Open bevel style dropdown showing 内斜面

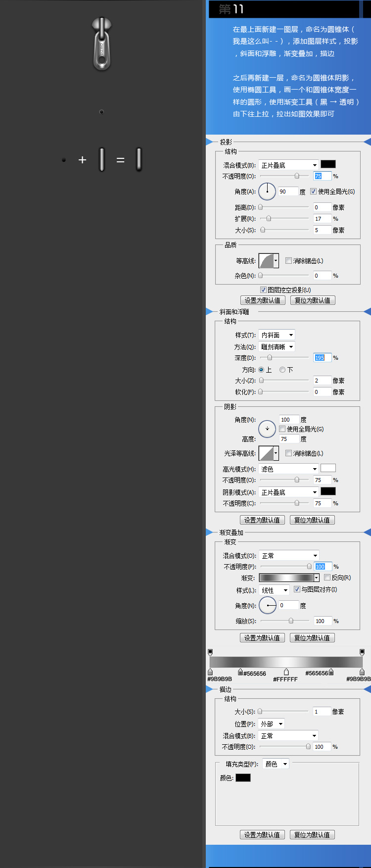pos(277,335)
